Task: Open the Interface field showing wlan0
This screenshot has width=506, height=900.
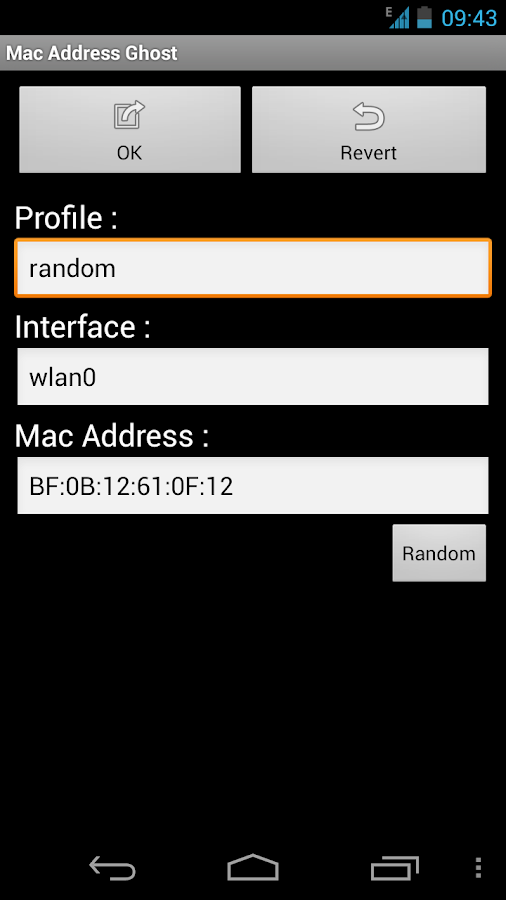Action: 253,377
